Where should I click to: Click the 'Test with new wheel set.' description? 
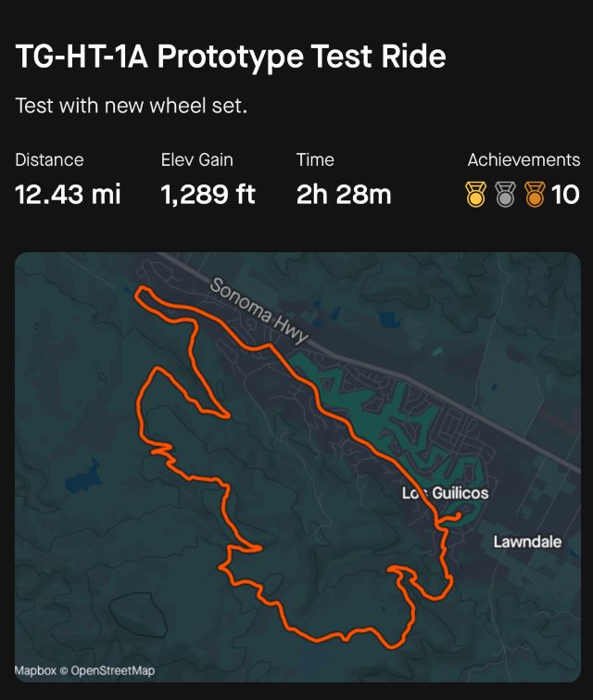click(x=132, y=106)
